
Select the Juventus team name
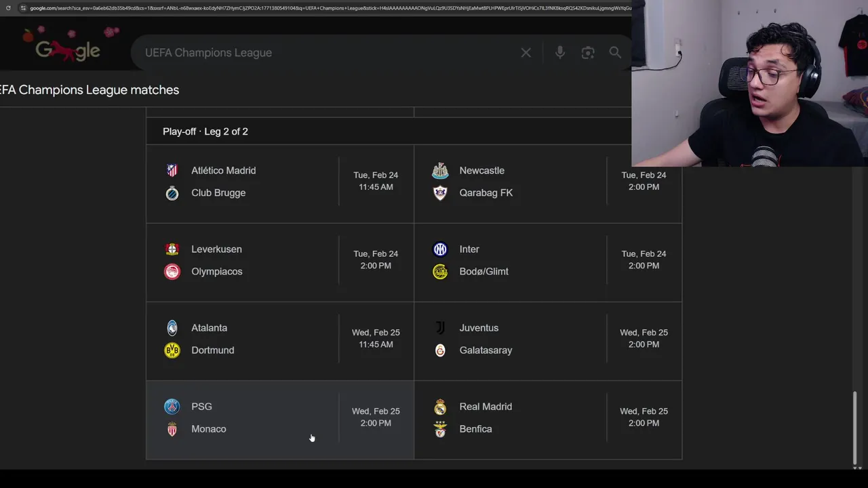(x=479, y=328)
